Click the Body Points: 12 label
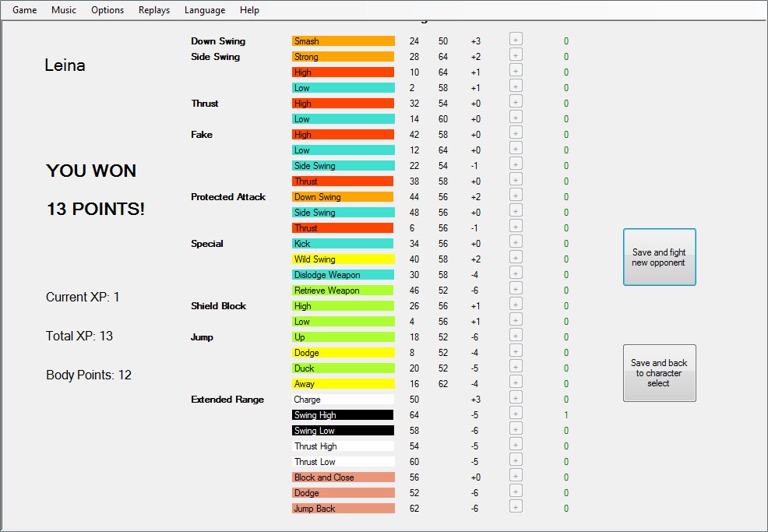This screenshot has width=768, height=532. click(x=89, y=375)
